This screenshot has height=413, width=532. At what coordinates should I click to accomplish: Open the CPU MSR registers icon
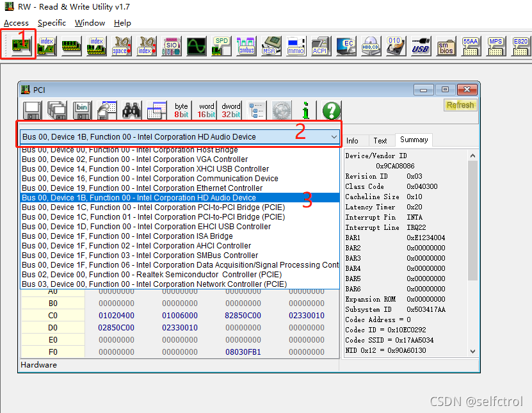[x=271, y=46]
